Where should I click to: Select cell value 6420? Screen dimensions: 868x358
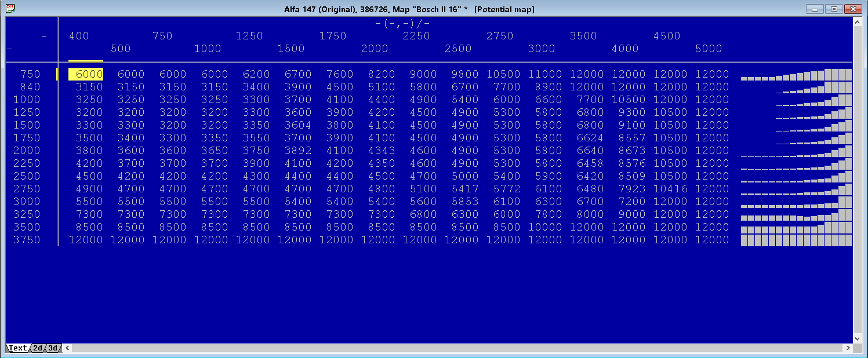pos(590,176)
